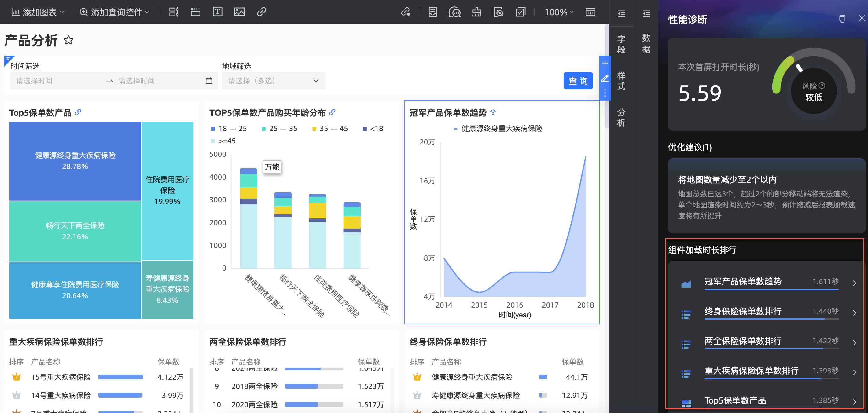This screenshot has width=868, height=413.
Task: Toggle the 健康源终身重大疾病保险 line legend
Action: click(x=498, y=129)
